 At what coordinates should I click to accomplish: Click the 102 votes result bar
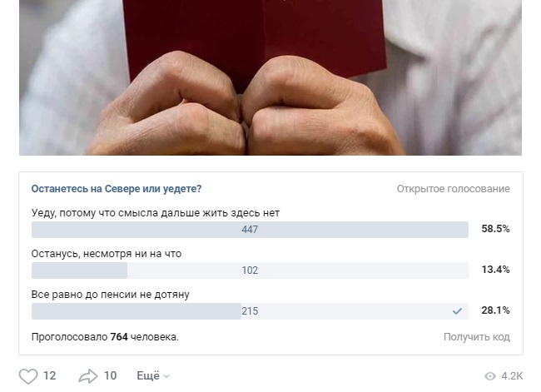coord(250,270)
